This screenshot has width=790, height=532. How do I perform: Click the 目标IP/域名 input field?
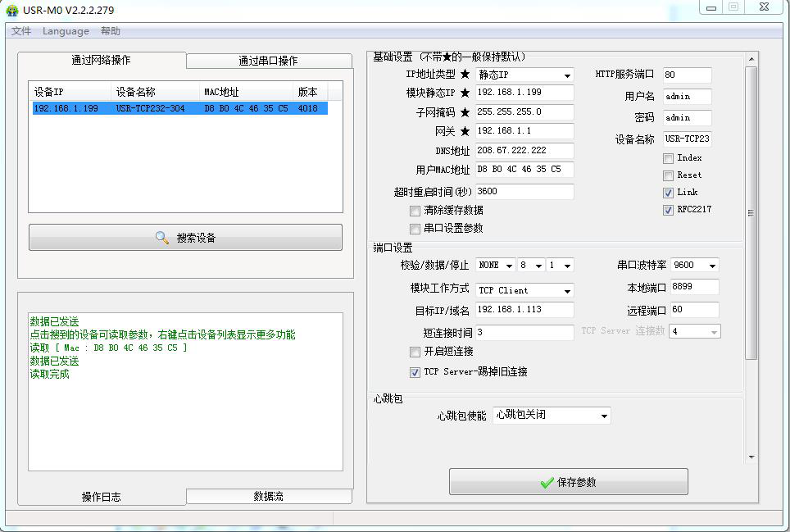[x=524, y=310]
